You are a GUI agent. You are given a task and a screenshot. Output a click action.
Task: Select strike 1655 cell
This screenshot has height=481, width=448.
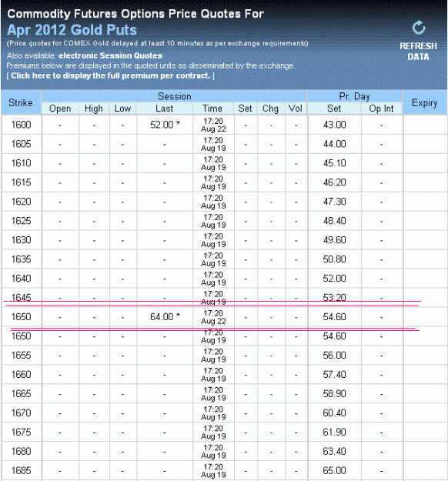22,356
